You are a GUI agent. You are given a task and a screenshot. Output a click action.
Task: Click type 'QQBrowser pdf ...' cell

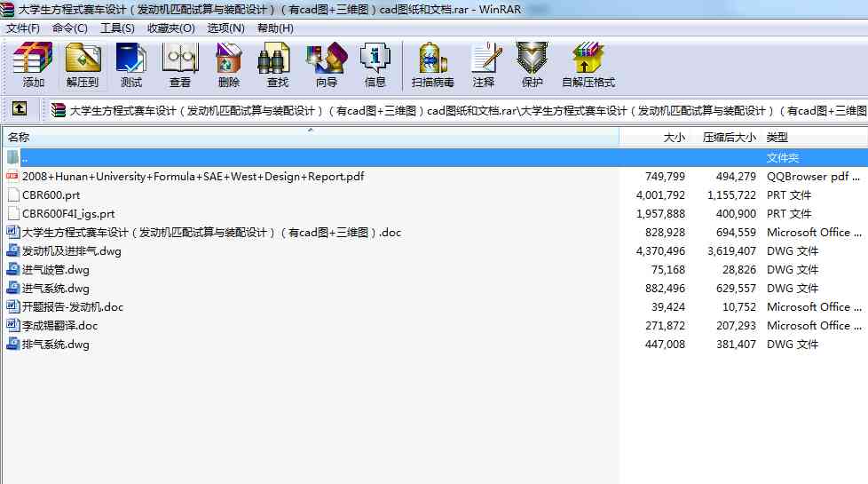click(813, 176)
